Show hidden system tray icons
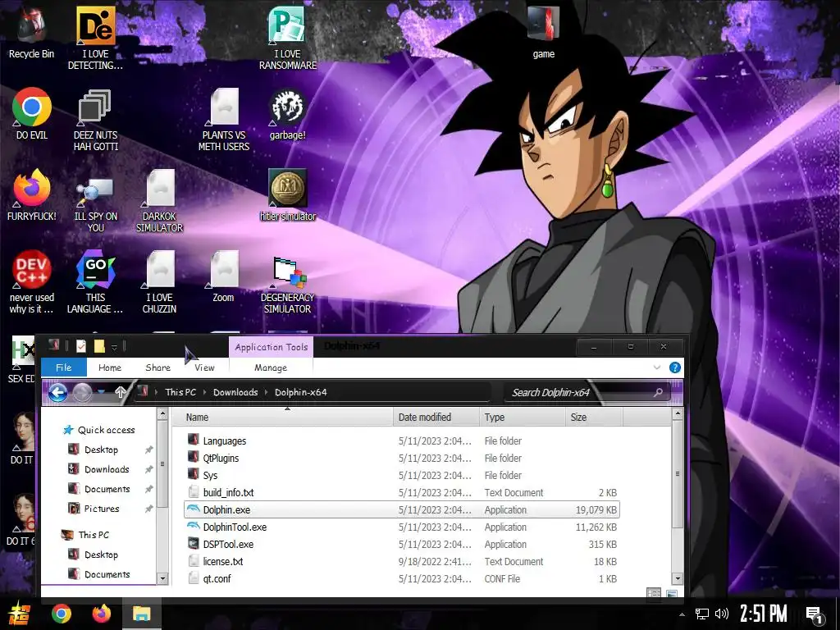Screen dimensions: 840x630 coord(682,614)
